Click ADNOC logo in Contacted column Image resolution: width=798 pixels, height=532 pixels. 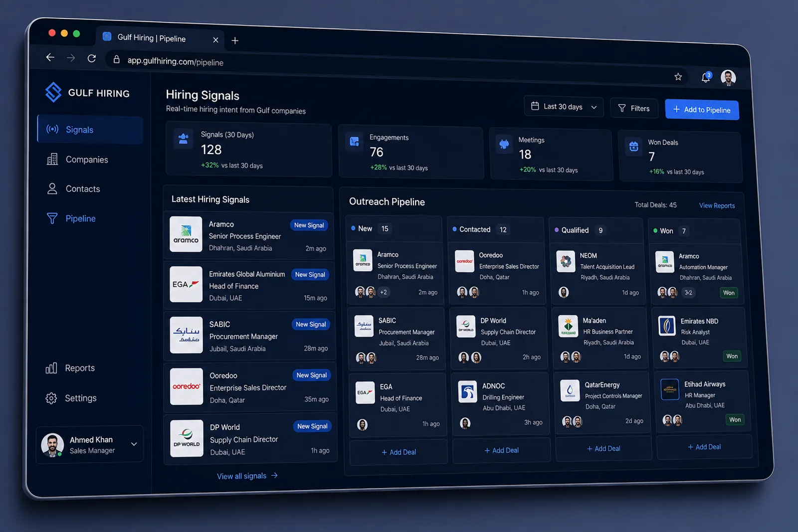[468, 392]
